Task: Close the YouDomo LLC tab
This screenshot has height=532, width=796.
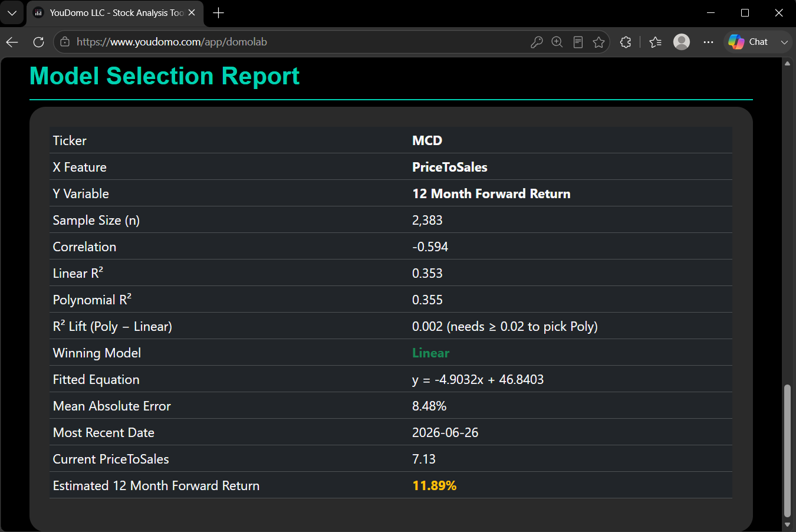Action: tap(192, 12)
